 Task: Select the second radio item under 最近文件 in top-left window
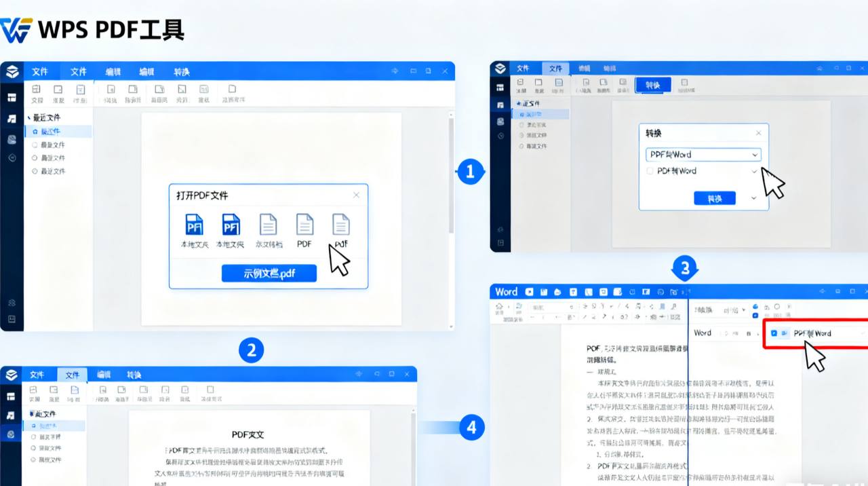[35, 145]
